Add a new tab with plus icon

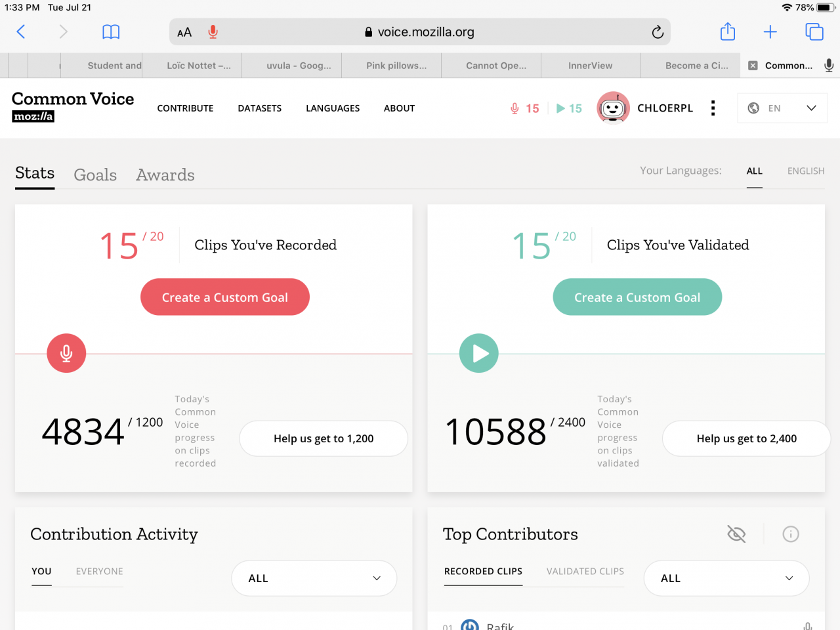770,31
